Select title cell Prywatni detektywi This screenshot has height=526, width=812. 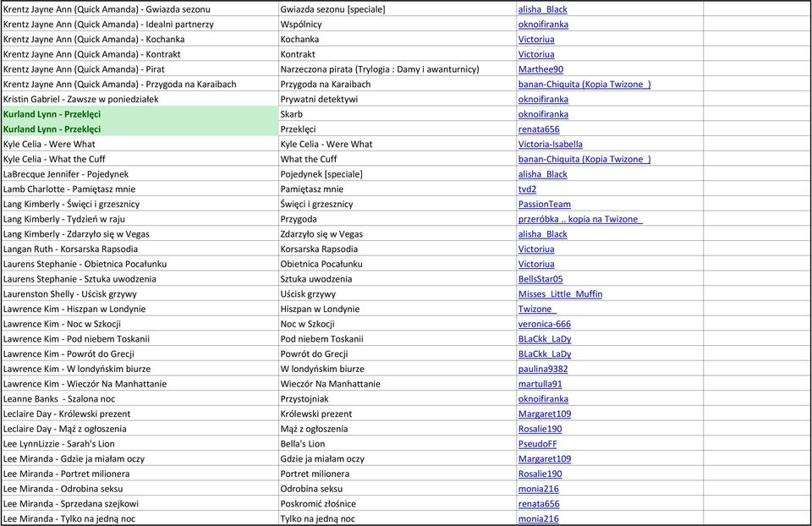398,100
